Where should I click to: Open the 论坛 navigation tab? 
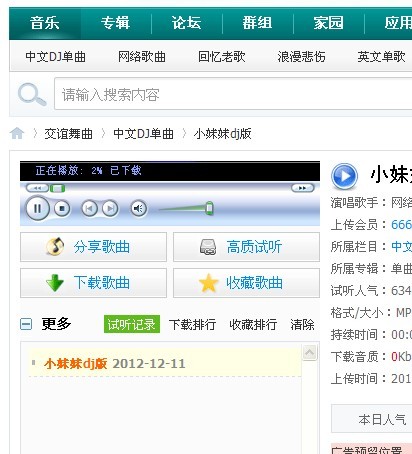click(186, 23)
